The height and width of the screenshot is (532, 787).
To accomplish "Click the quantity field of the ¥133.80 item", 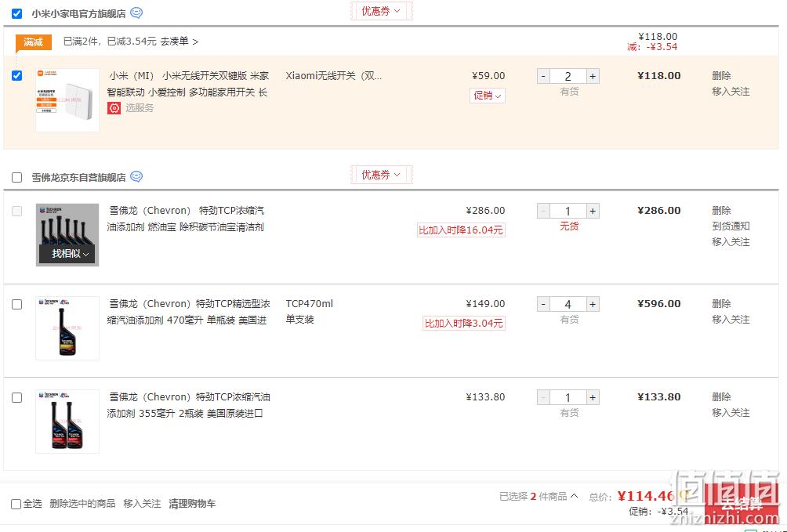I will pos(568,397).
